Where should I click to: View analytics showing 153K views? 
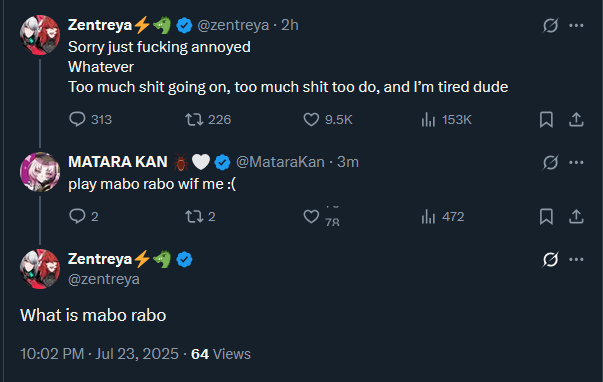tap(446, 120)
